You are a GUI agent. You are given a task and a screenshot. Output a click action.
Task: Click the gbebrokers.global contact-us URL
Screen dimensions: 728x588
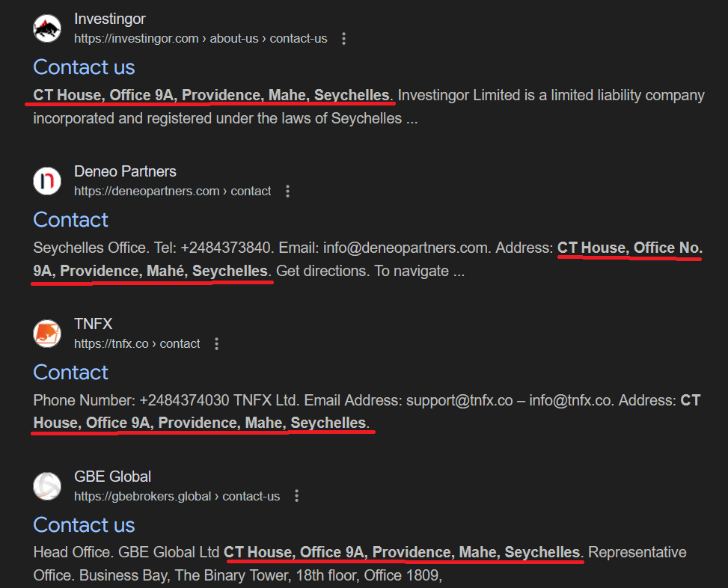177,497
